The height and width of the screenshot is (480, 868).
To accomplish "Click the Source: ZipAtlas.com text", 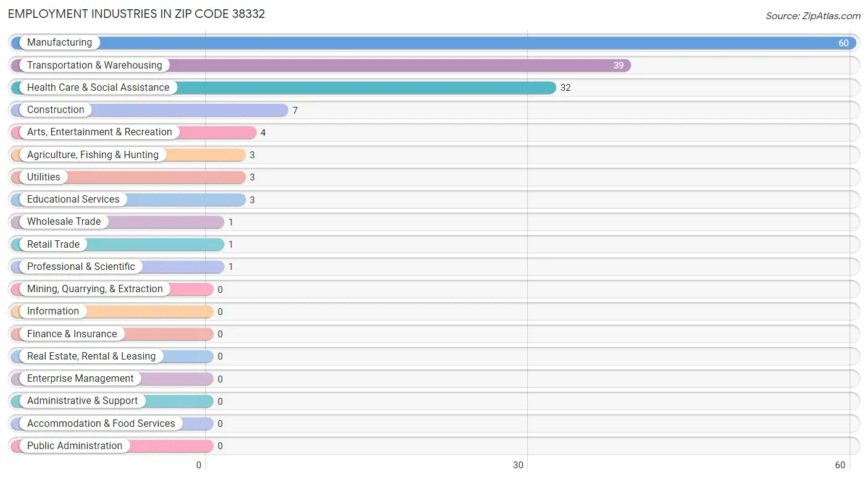I will coord(813,16).
